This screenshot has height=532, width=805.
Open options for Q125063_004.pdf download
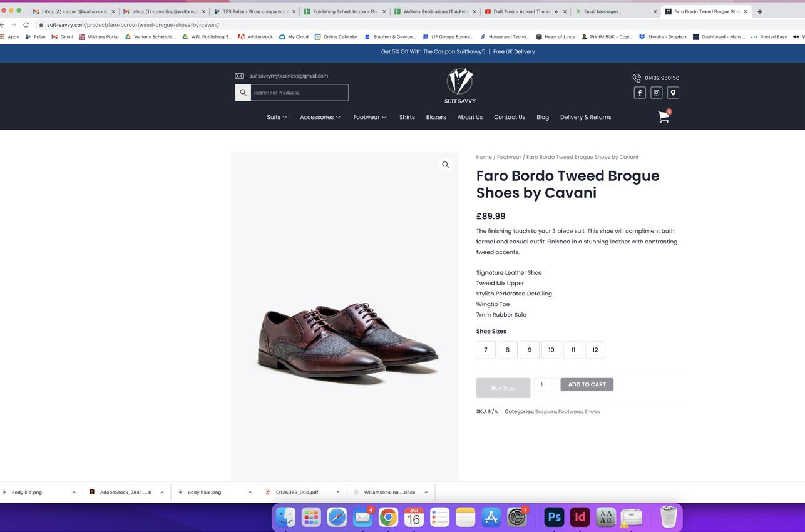(338, 493)
